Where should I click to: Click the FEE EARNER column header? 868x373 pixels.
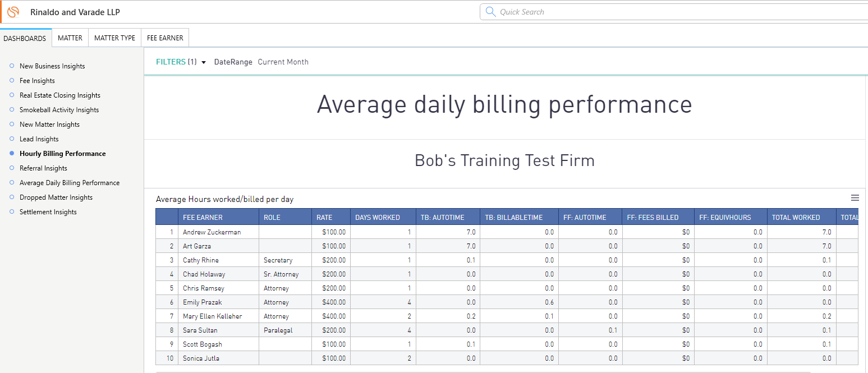coord(203,218)
